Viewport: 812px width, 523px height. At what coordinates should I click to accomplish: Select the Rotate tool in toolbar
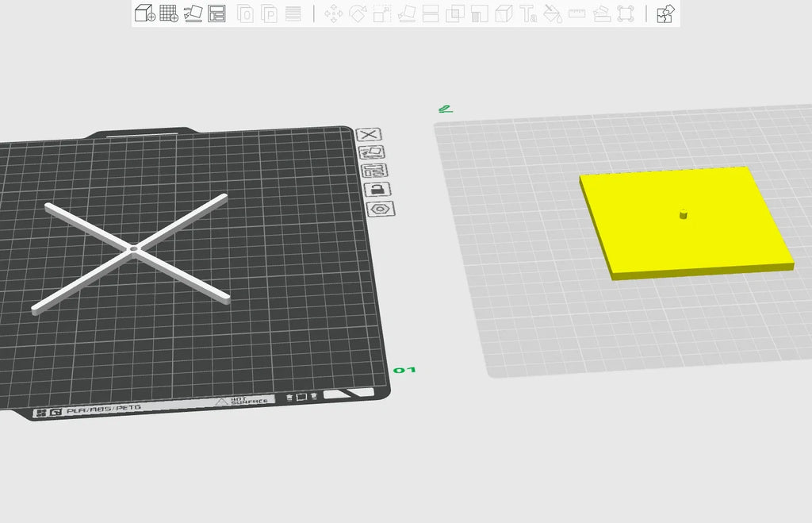tap(358, 13)
